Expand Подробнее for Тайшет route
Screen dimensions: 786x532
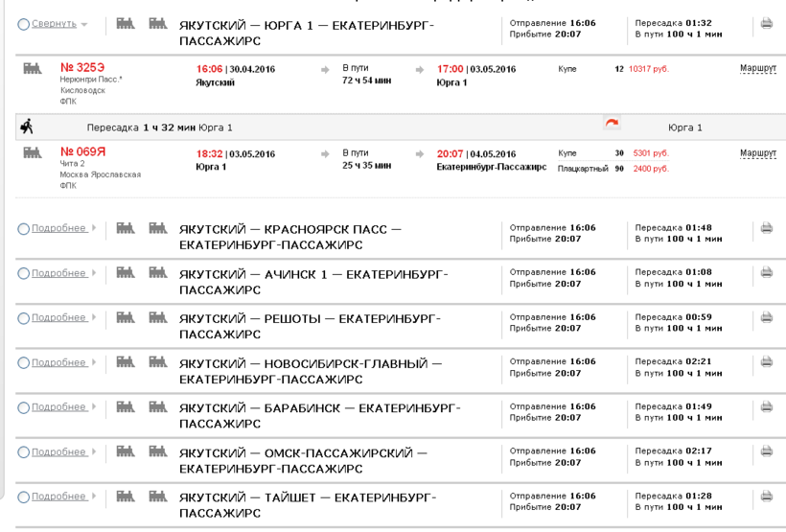(58, 496)
